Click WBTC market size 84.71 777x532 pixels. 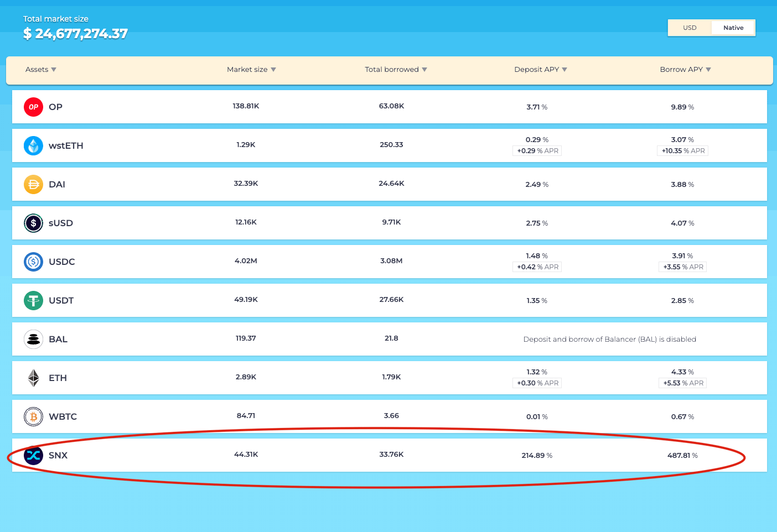coord(246,415)
